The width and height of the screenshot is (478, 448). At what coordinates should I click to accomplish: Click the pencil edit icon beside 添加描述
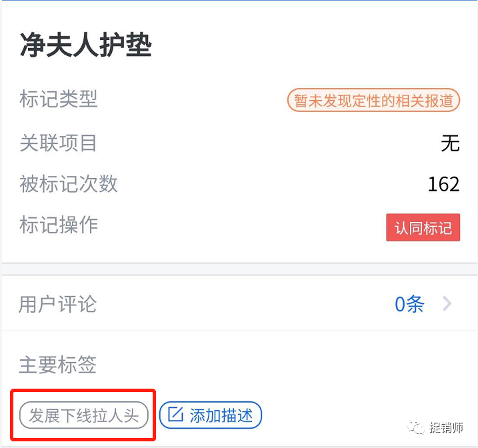pos(175,415)
